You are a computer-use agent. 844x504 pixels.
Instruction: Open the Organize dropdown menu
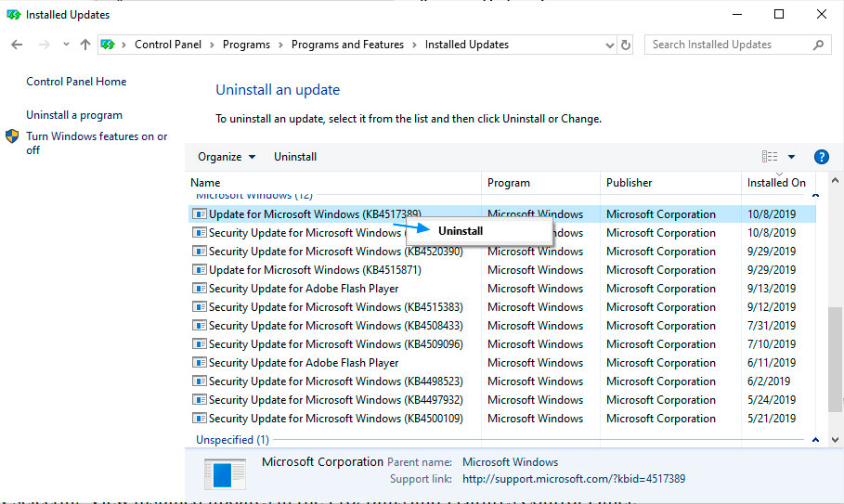(227, 157)
